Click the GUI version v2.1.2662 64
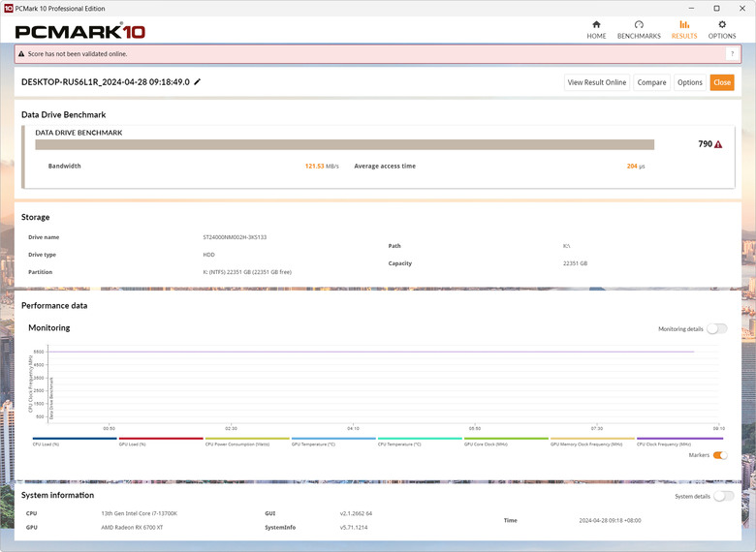Screen dimensions: 756x552 356,513
